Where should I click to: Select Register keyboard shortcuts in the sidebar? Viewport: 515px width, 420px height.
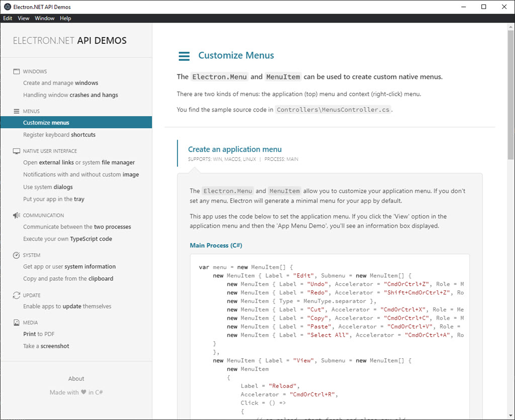pos(59,135)
